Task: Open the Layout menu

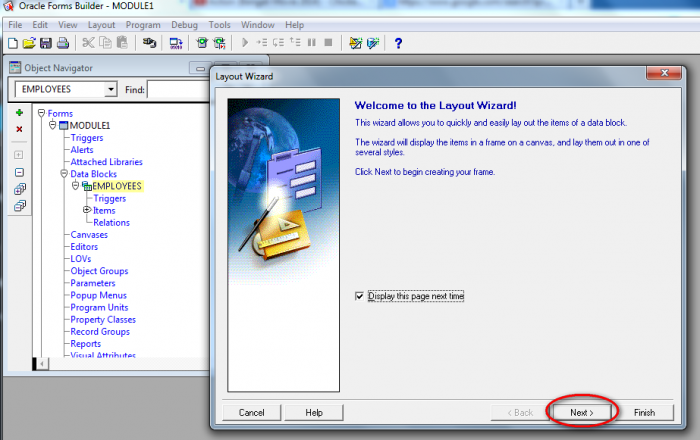Action: pos(101,25)
